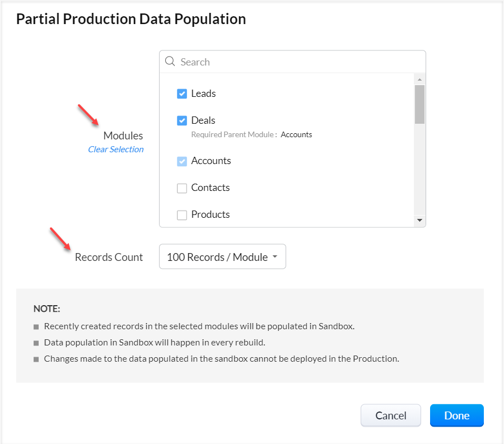Click the scrollbar up arrow
The image size is (504, 444).
pos(419,78)
